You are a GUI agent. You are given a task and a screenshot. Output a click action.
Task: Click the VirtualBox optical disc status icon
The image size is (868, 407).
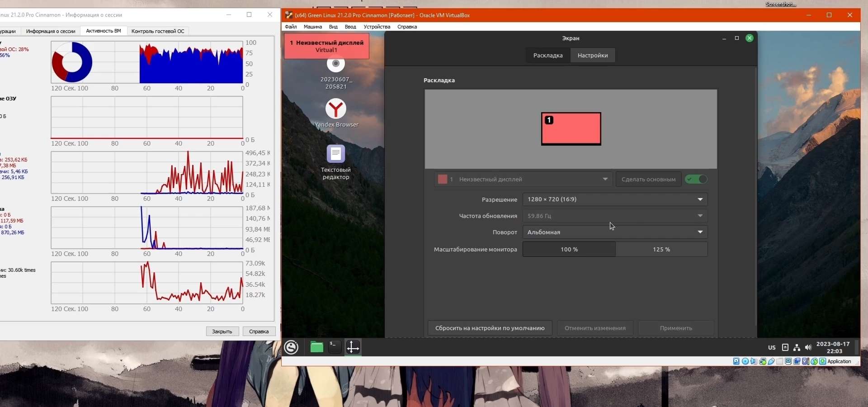[x=745, y=361]
